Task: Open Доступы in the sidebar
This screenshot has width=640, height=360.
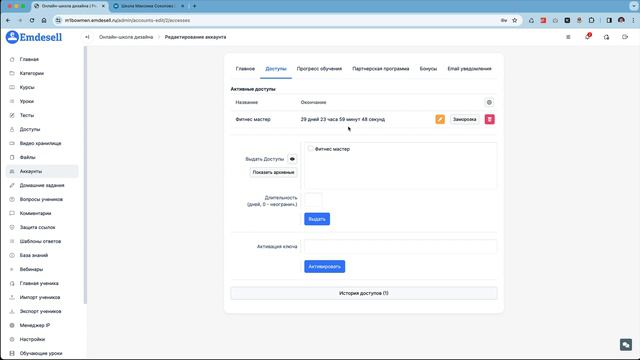Action: click(30, 129)
